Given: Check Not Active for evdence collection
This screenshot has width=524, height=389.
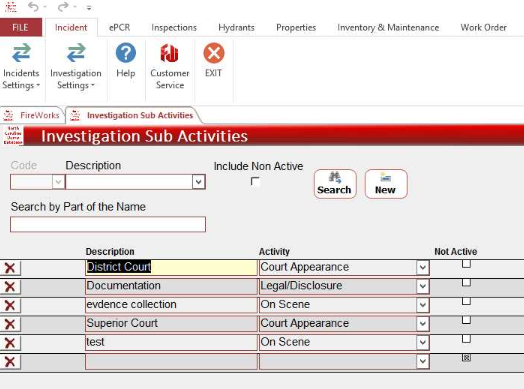Looking at the screenshot, I should click(x=466, y=301).
